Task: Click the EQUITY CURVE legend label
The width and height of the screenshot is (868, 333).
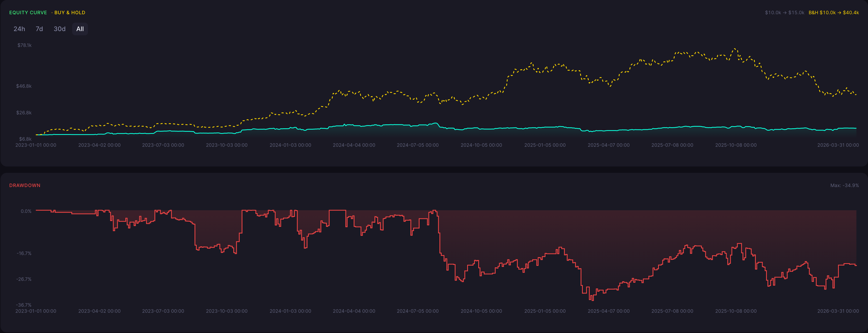Action: pyautogui.click(x=28, y=12)
